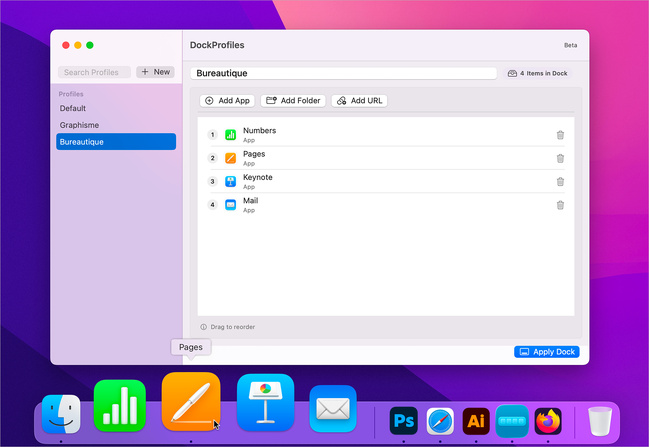Delete Numbers from the dock list

tap(560, 135)
